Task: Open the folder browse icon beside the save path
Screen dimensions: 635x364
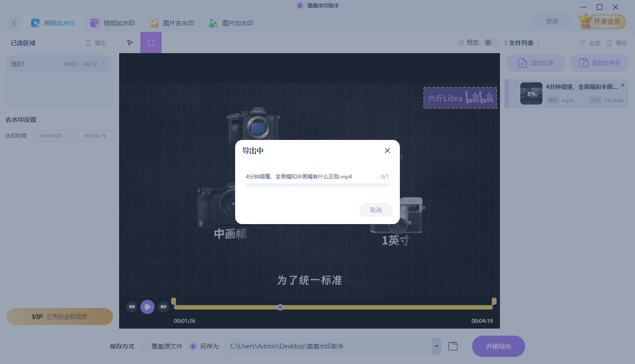Action: click(x=453, y=346)
